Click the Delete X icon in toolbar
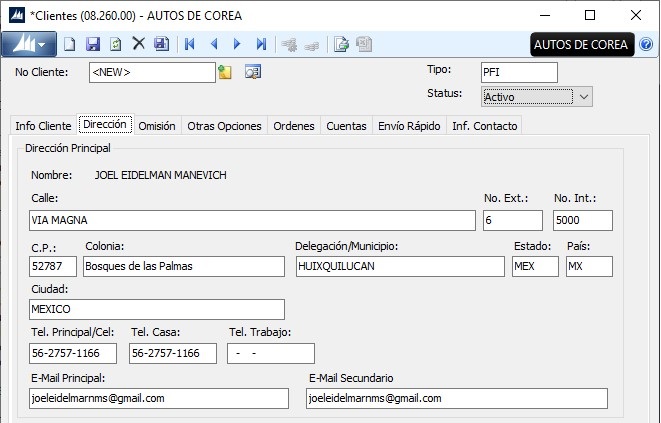661x423 pixels. (x=139, y=44)
